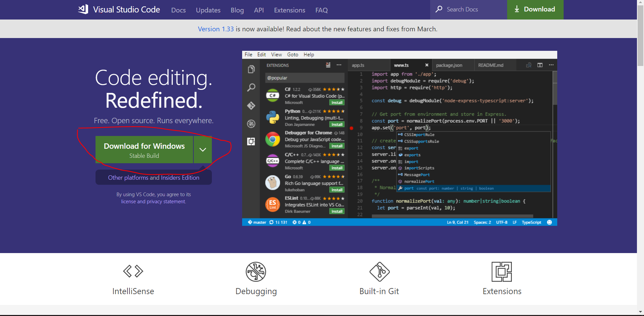
Task: Click the green Download button in header
Action: click(x=535, y=9)
